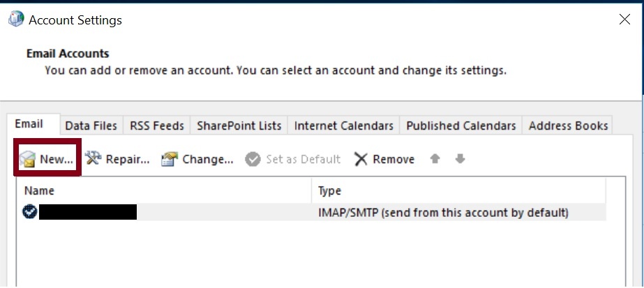Viewport: 644px width, 288px height.
Task: Switch to the Email tab
Action: coord(29,124)
